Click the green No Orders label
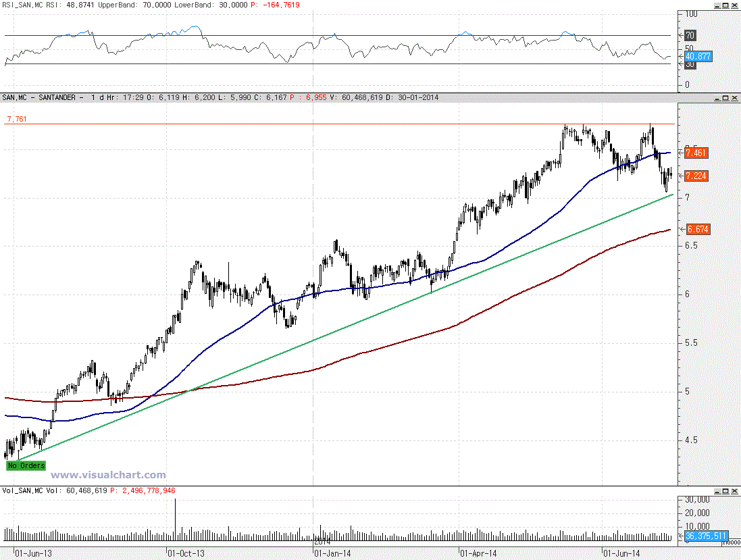The width and height of the screenshot is (741, 560). point(26,465)
